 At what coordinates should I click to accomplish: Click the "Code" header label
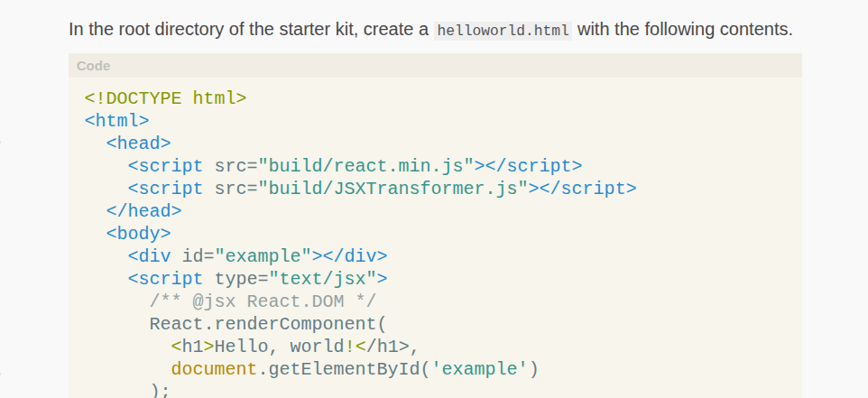(x=94, y=66)
